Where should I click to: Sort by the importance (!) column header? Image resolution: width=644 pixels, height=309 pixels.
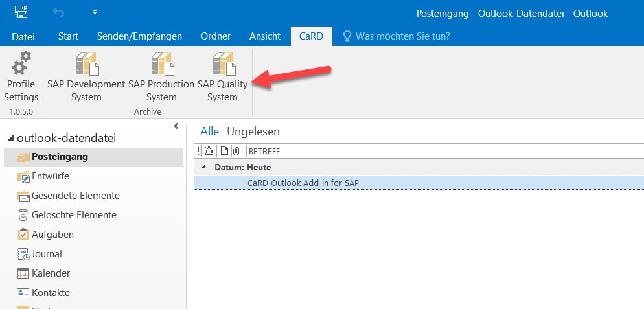coord(198,151)
